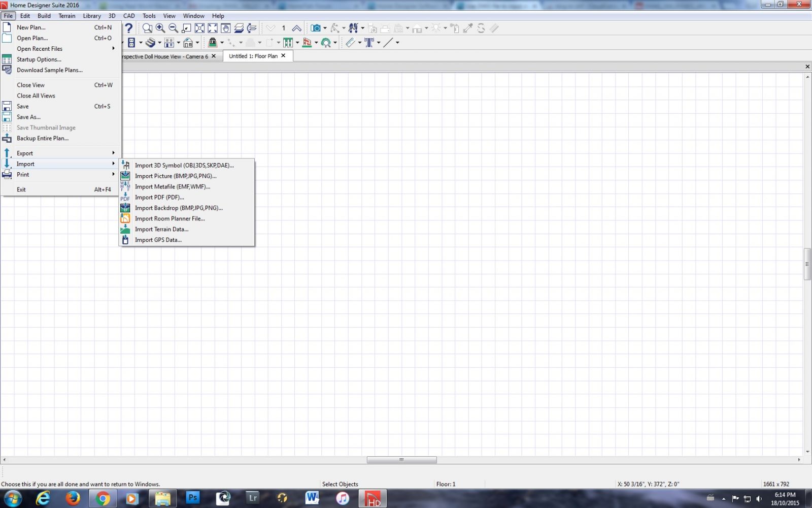Choose Import PDF from the submenu
The width and height of the screenshot is (812, 508).
(x=159, y=197)
